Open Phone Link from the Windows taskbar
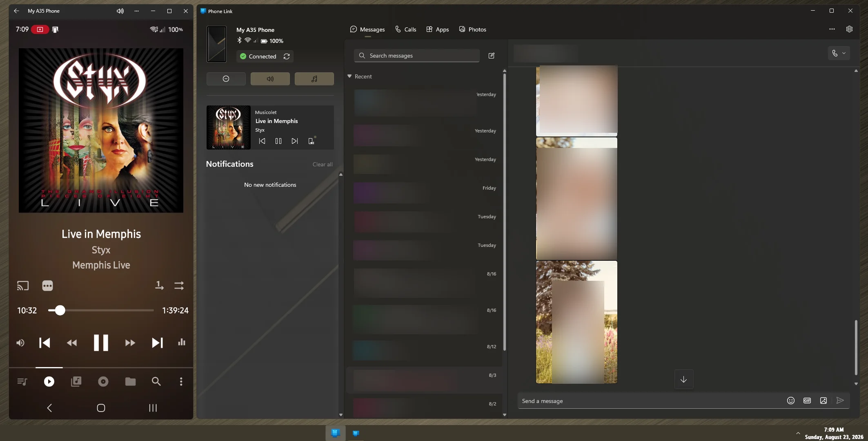Viewport: 868px width, 441px height. tap(336, 433)
